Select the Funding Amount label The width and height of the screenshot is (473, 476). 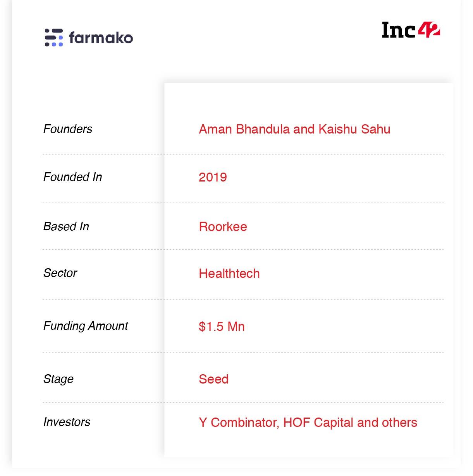(86, 326)
